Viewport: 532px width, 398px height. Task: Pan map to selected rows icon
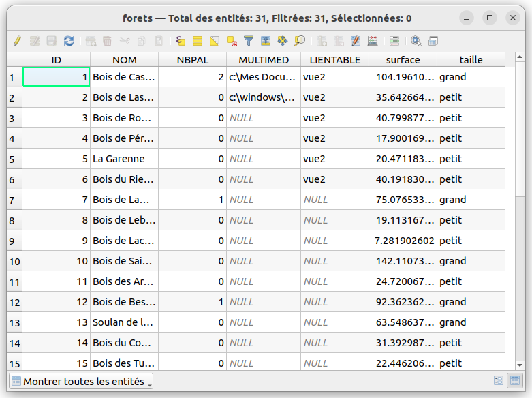click(282, 42)
